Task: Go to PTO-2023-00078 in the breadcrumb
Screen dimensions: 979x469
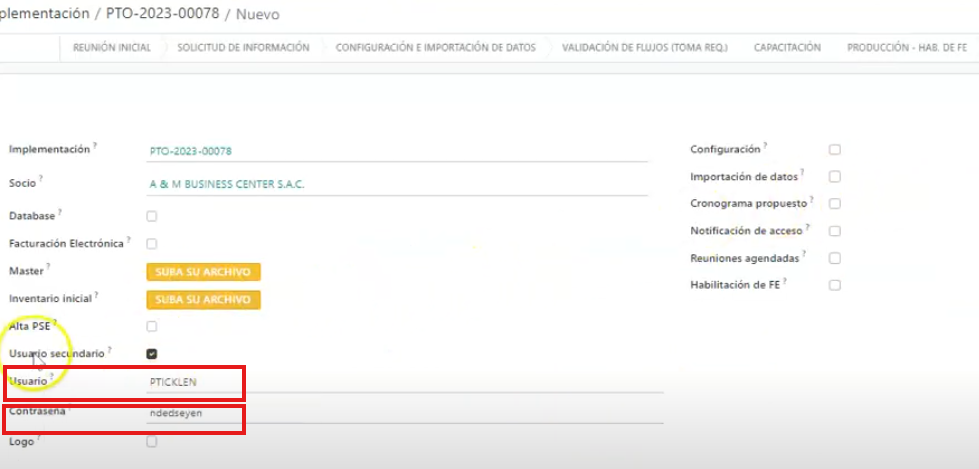Action: 162,14
